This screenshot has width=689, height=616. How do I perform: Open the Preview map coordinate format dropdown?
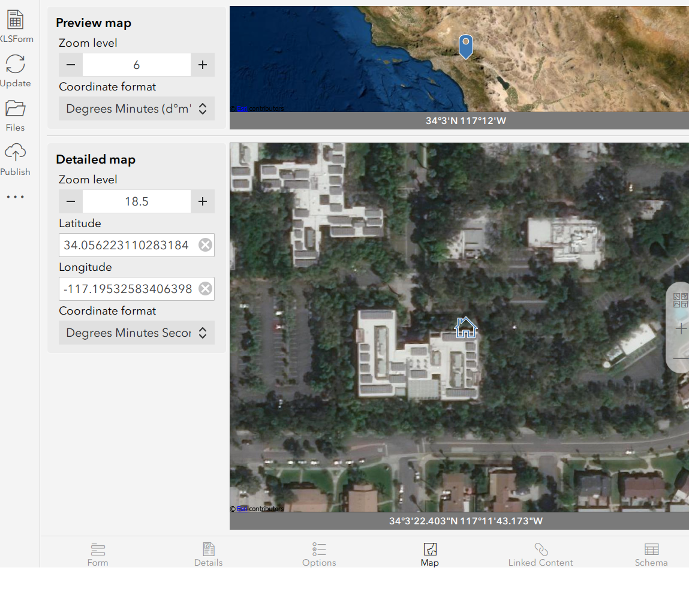[136, 108]
